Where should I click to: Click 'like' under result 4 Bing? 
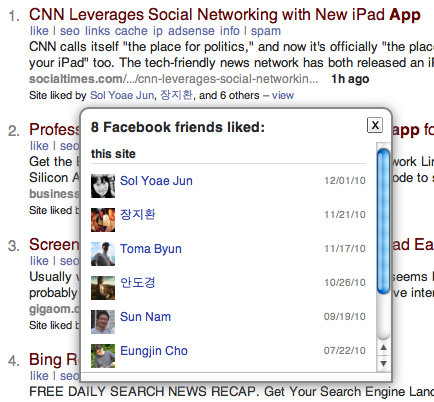(39, 376)
